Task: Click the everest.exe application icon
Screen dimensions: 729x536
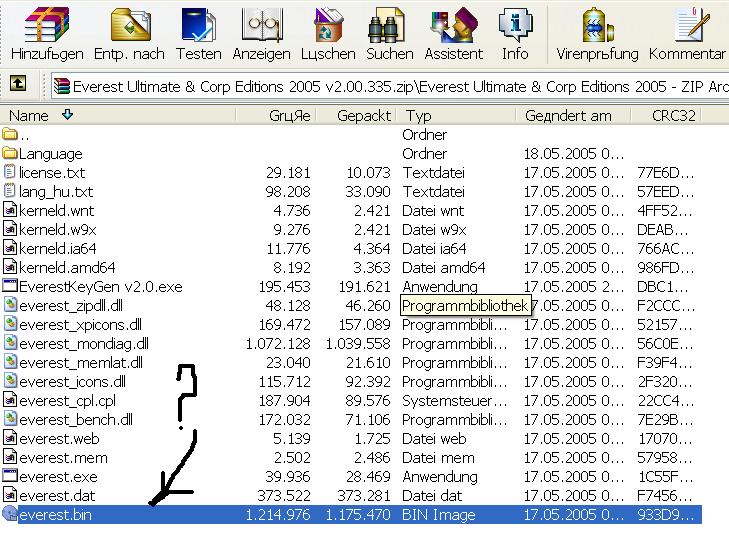Action: (10, 476)
